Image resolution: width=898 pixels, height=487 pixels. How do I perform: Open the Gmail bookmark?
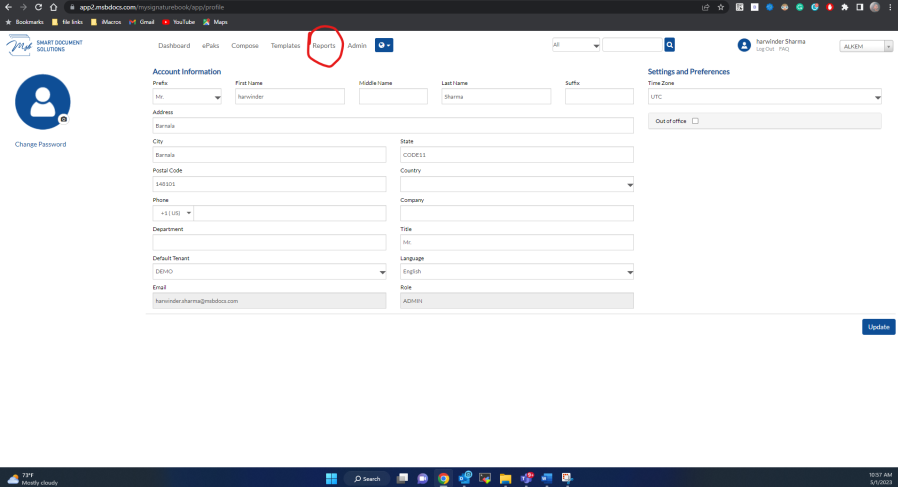(142, 22)
